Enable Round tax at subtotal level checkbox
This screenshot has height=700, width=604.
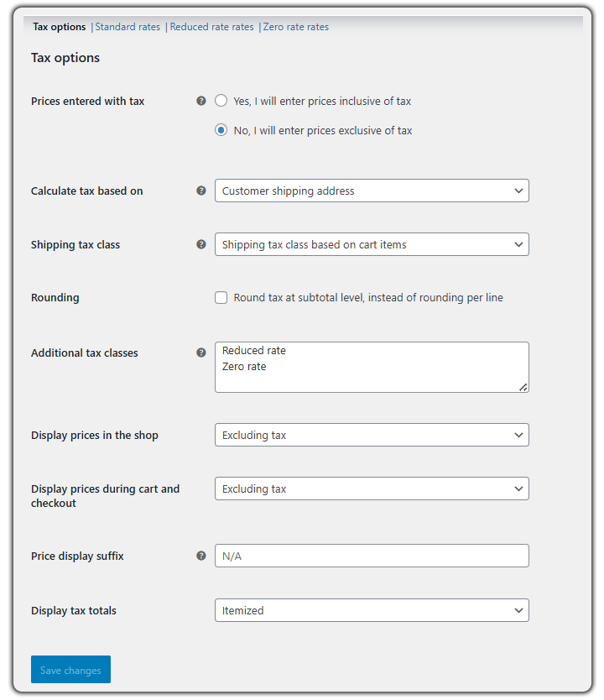coord(221,297)
